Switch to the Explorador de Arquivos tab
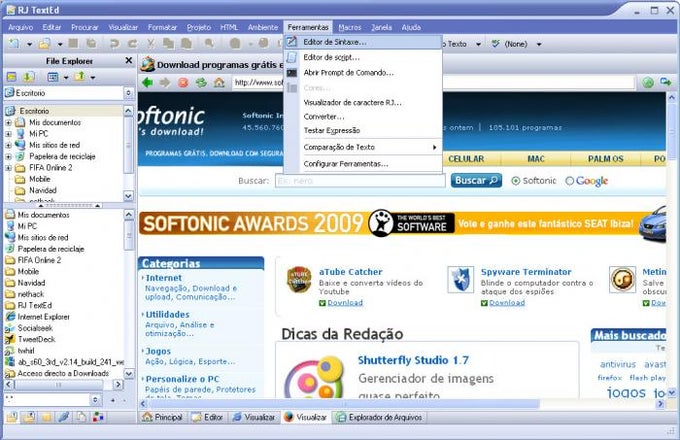680x440 pixels. coord(380,417)
